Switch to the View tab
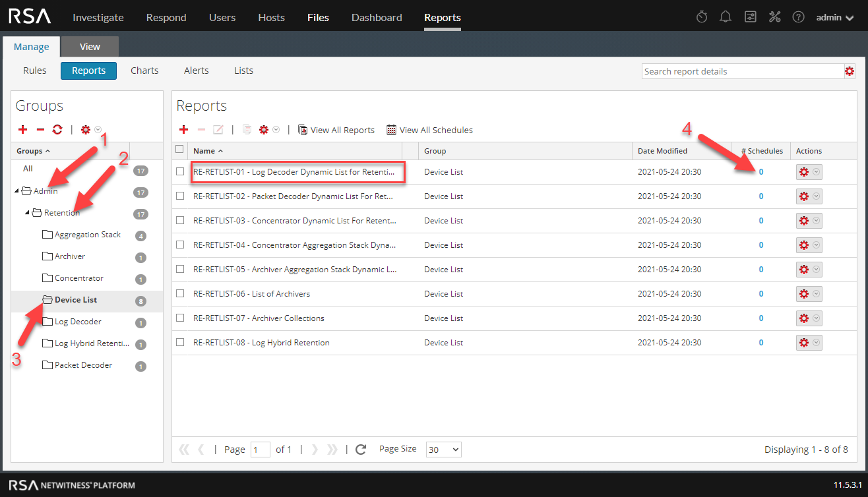 pyautogui.click(x=90, y=47)
